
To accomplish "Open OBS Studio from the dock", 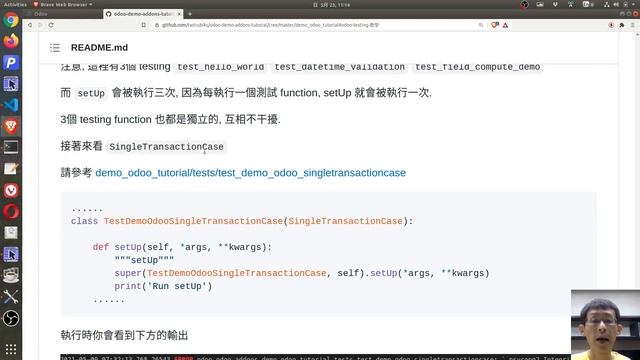I will [11, 318].
